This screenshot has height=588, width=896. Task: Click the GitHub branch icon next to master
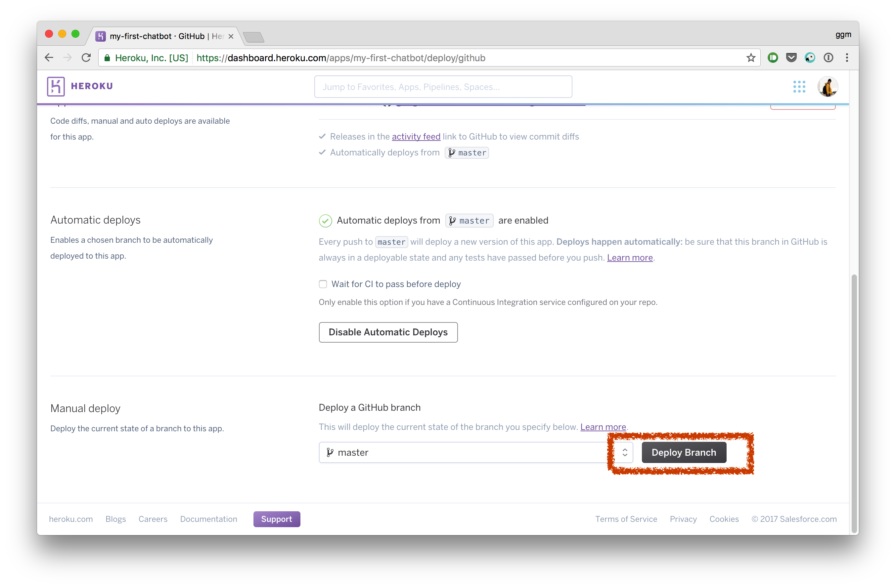pos(330,452)
